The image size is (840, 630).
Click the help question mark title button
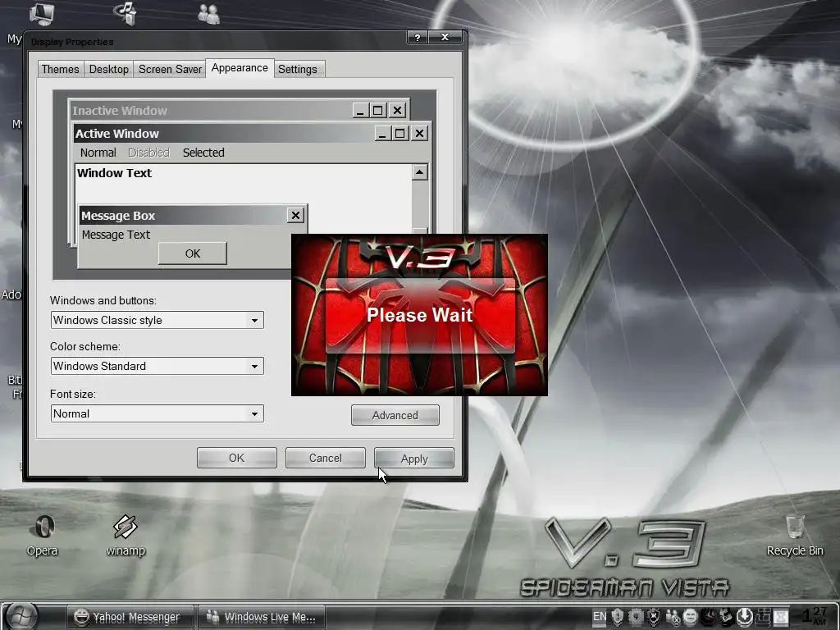point(418,37)
